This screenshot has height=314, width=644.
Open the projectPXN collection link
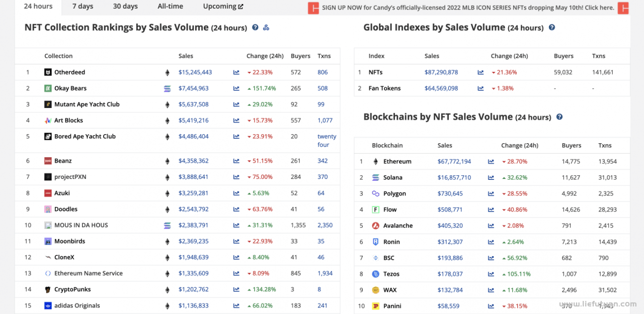[x=70, y=177]
